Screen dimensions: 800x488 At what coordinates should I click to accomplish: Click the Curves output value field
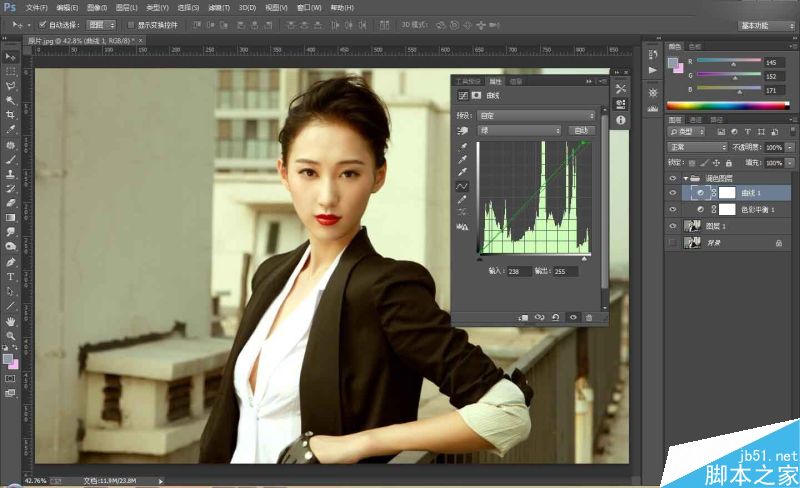pos(565,272)
